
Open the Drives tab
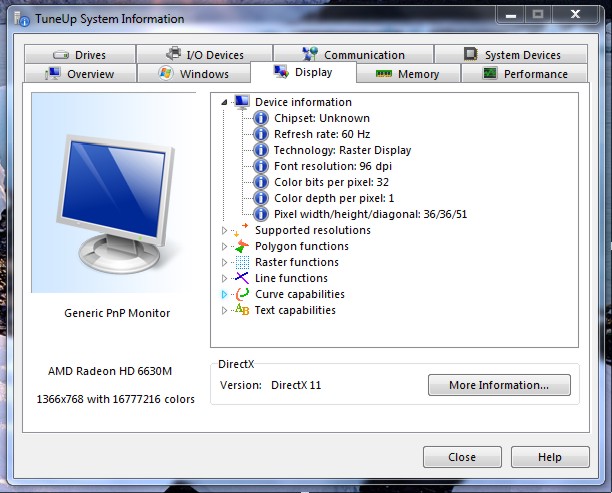pos(80,54)
